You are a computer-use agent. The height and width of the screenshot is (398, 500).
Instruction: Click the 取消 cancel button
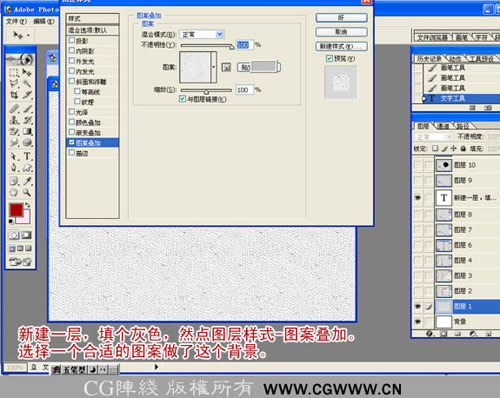(x=341, y=32)
